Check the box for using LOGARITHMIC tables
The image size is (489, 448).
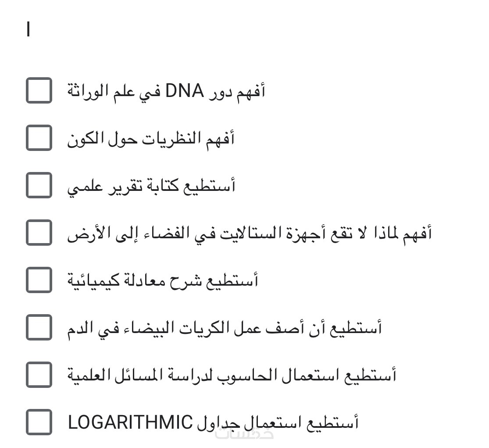click(39, 422)
